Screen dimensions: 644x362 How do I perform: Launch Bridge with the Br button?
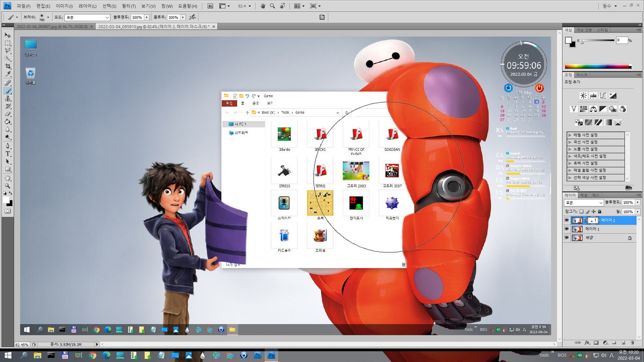click(210, 6)
